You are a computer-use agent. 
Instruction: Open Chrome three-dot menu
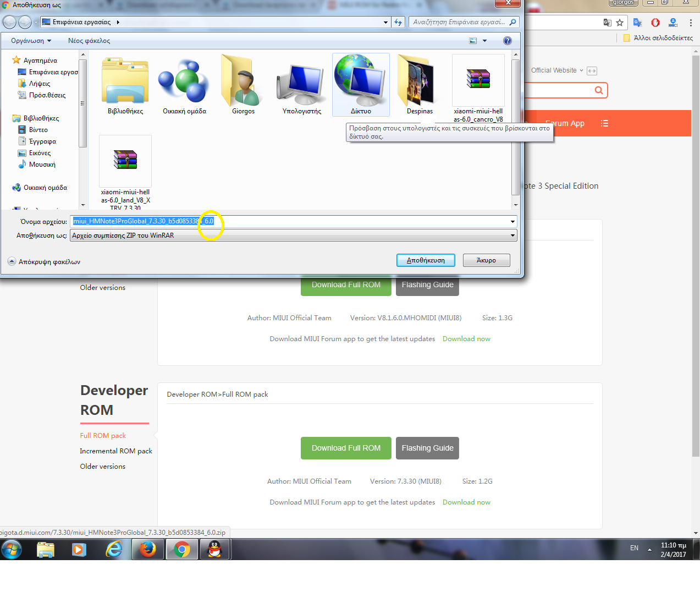691,23
